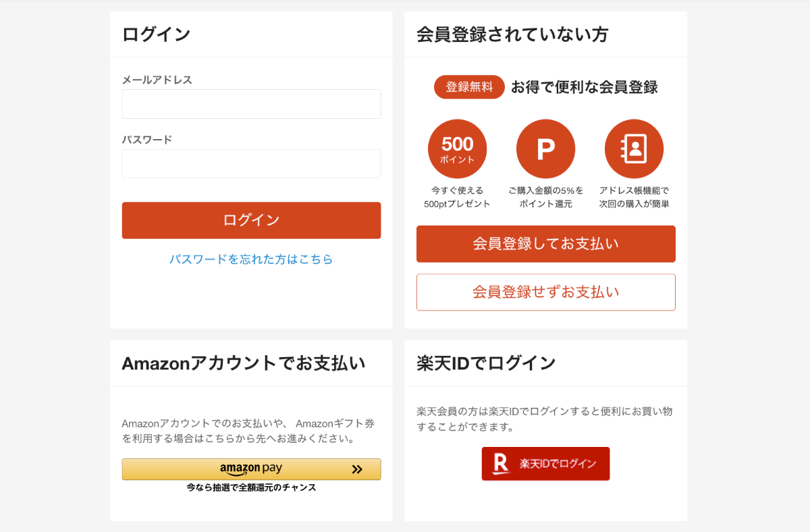Focus the メールアドレス input field
810x532 pixels.
coord(251,104)
